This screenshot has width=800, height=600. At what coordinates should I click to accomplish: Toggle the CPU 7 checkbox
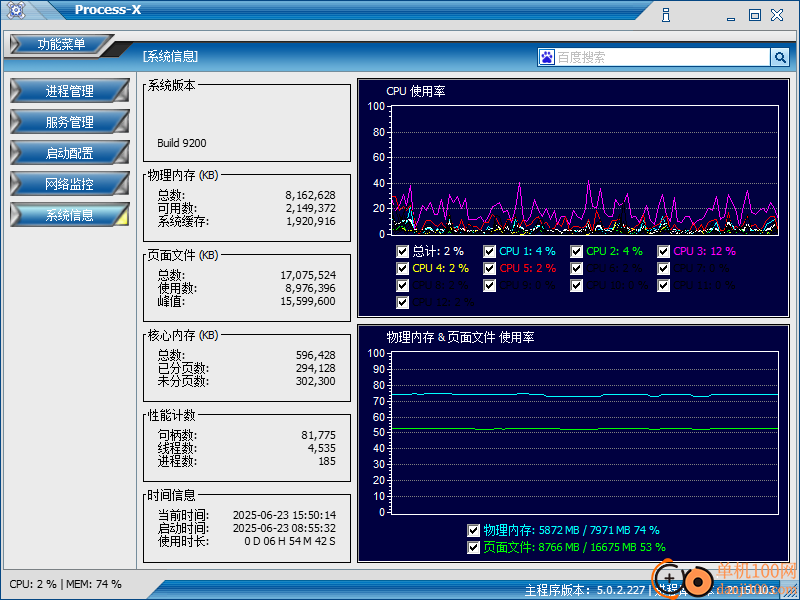tap(663, 268)
